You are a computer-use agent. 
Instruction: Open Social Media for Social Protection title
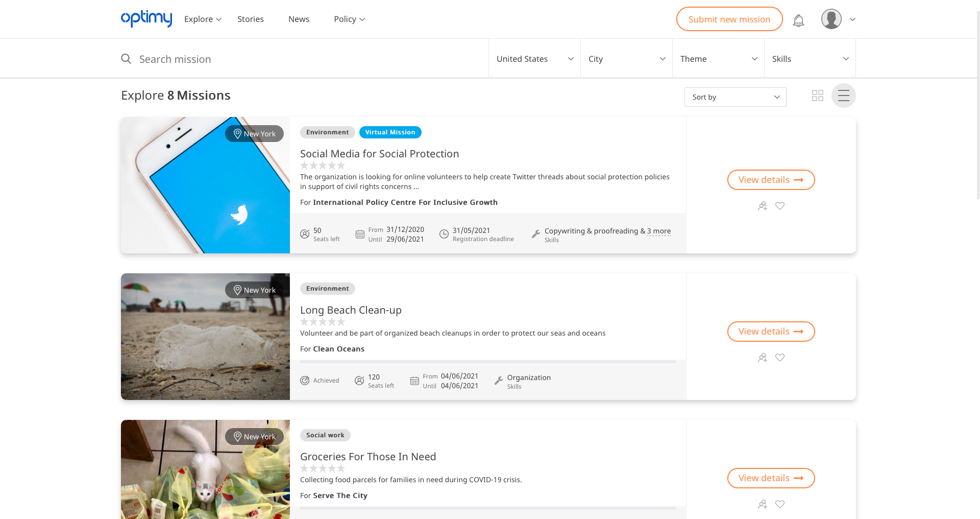pyautogui.click(x=379, y=154)
